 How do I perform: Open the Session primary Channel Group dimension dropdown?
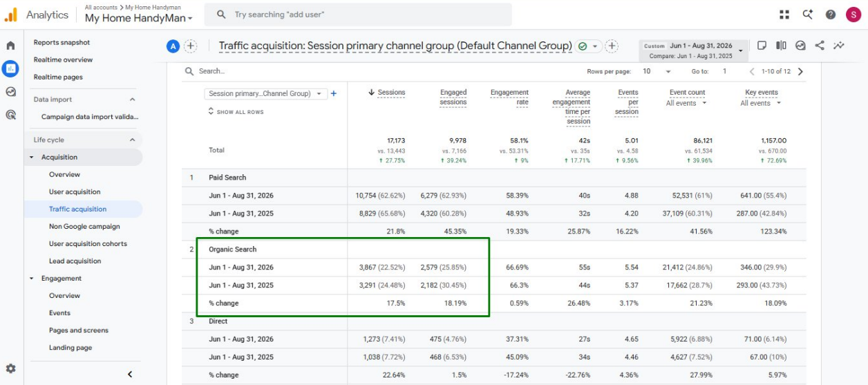(x=265, y=93)
